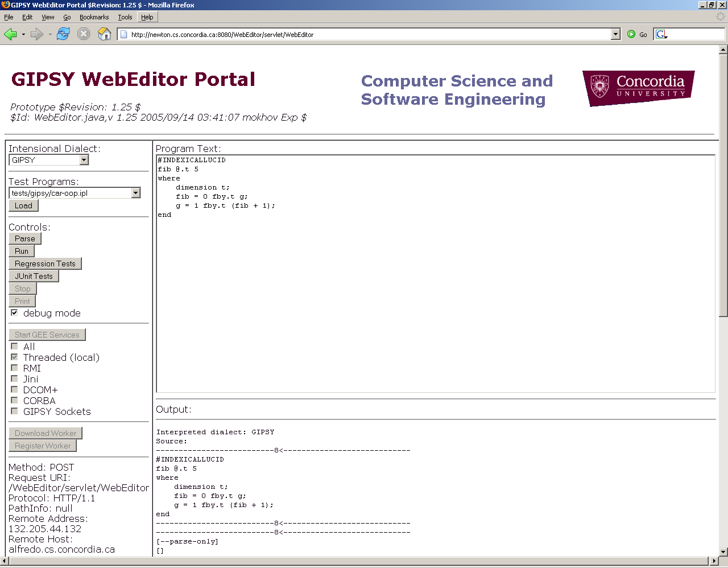Open the Intensional Dialect GIPSY dropdown

(x=84, y=160)
